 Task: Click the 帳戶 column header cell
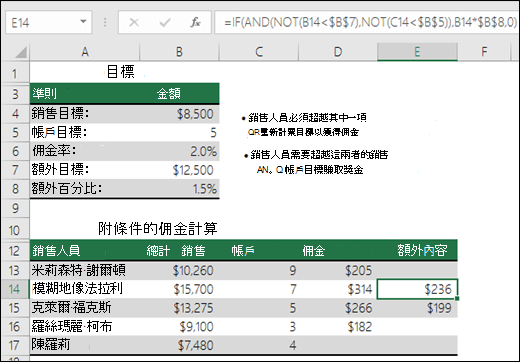point(259,250)
